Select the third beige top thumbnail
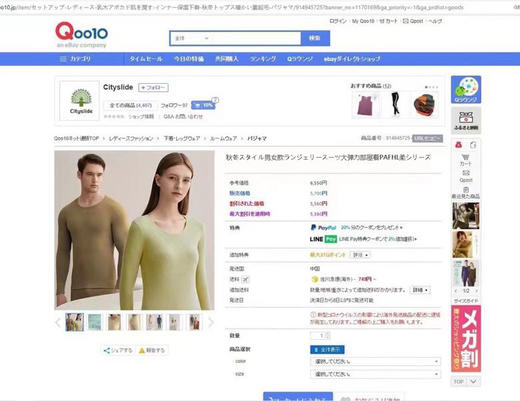This screenshot has width=520, height=401. pos(114,322)
